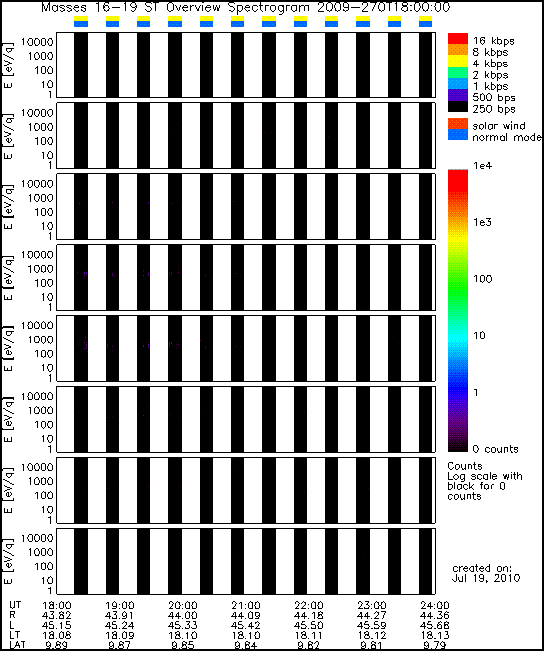544x651 pixels.
Task: Select the blue 1 kbps legend swatch
Action: (458, 84)
